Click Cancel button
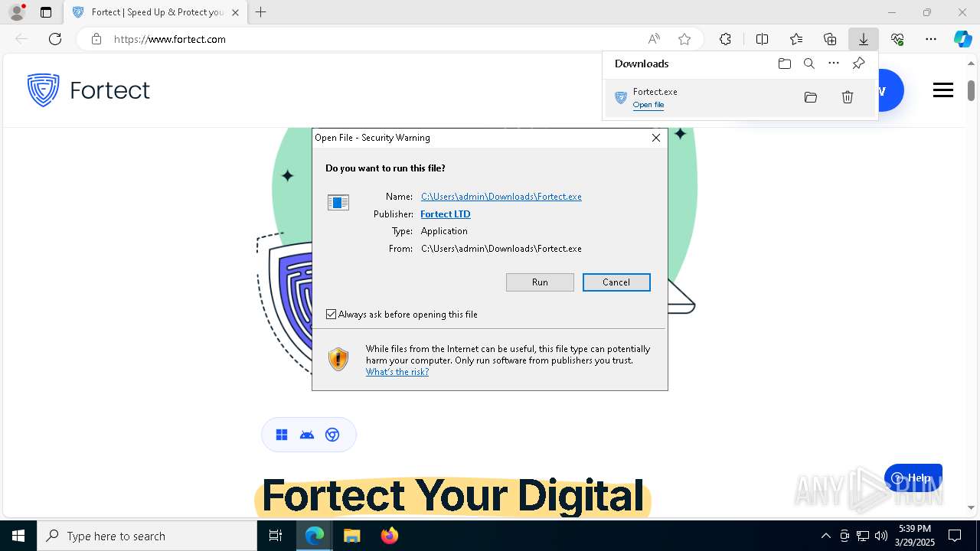Viewport: 980px width, 551px height. point(616,282)
